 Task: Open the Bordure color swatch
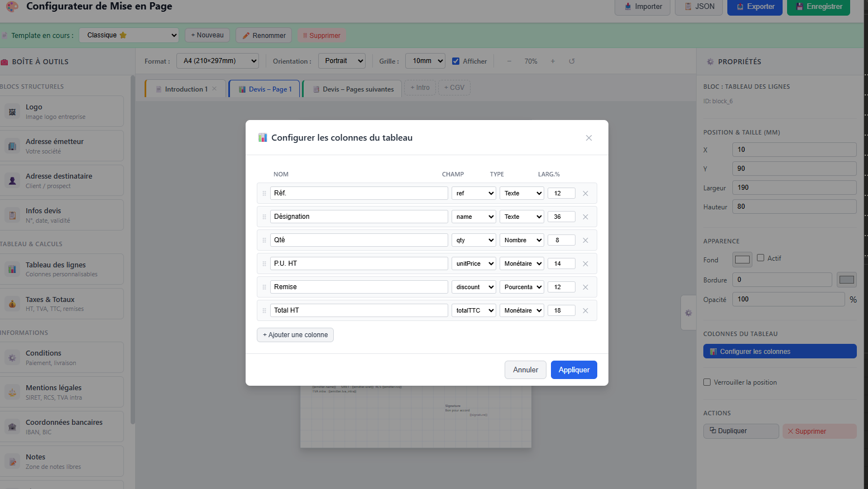[x=846, y=280]
